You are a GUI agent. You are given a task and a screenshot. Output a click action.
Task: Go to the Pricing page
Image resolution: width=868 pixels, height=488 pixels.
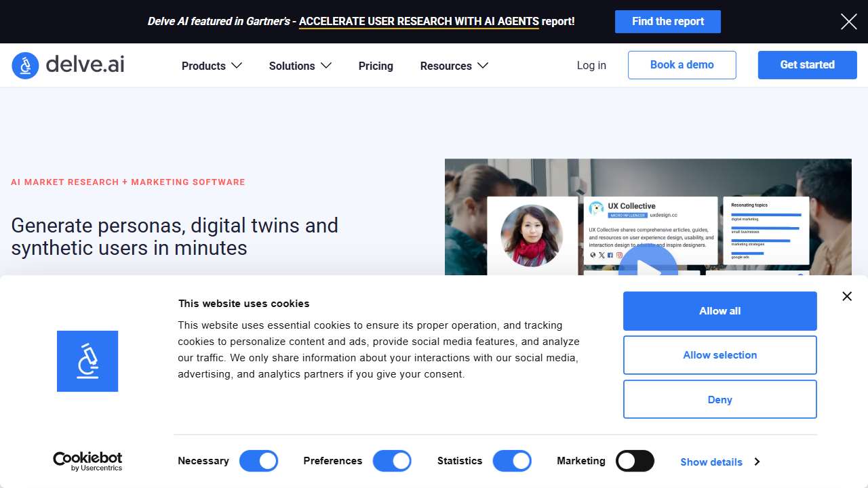click(376, 66)
